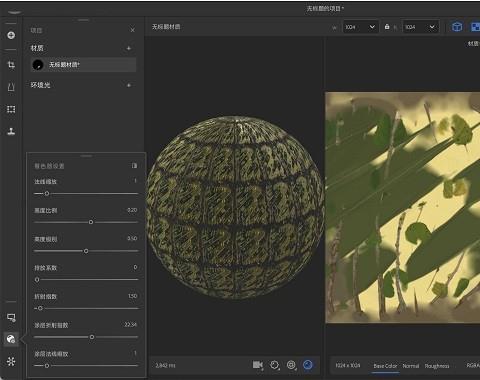The image size is (480, 380).
Task: Select the 无标题材质* material row
Action: pos(83,65)
